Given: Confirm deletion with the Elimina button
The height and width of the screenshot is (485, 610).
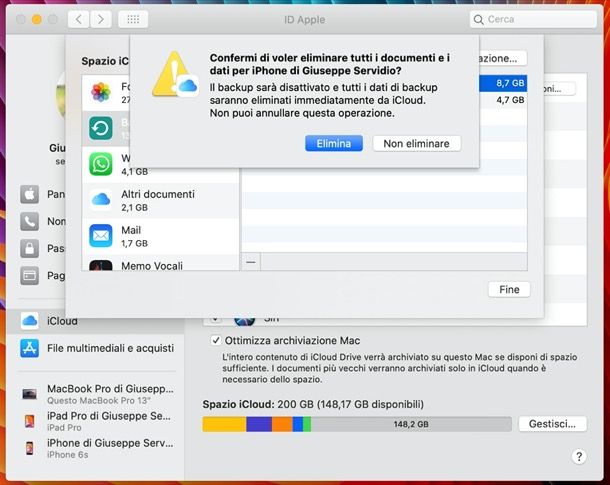Looking at the screenshot, I should [x=334, y=144].
